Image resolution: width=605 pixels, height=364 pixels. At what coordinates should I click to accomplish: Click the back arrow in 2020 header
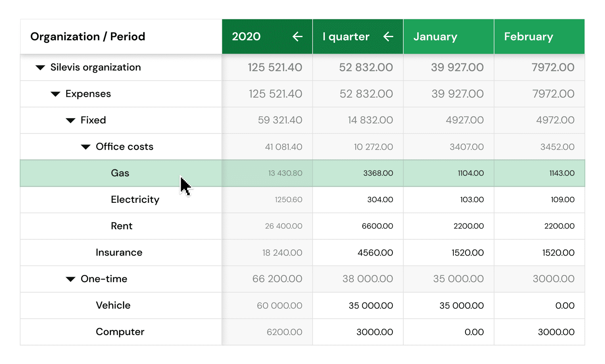tap(297, 37)
